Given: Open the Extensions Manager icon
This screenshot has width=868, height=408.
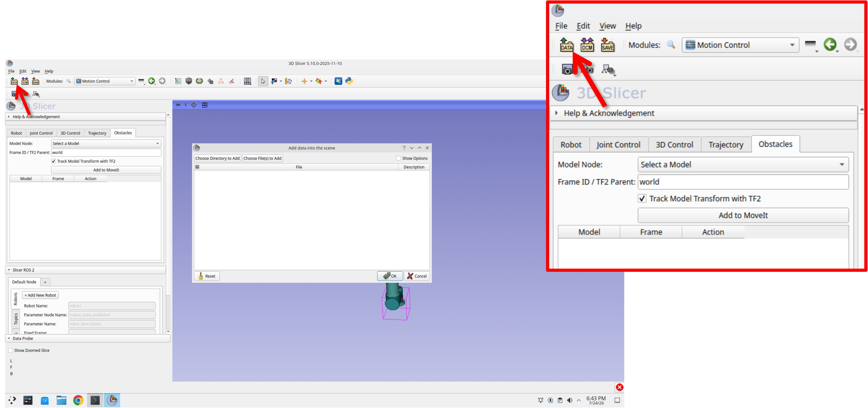Looking at the screenshot, I should point(338,81).
